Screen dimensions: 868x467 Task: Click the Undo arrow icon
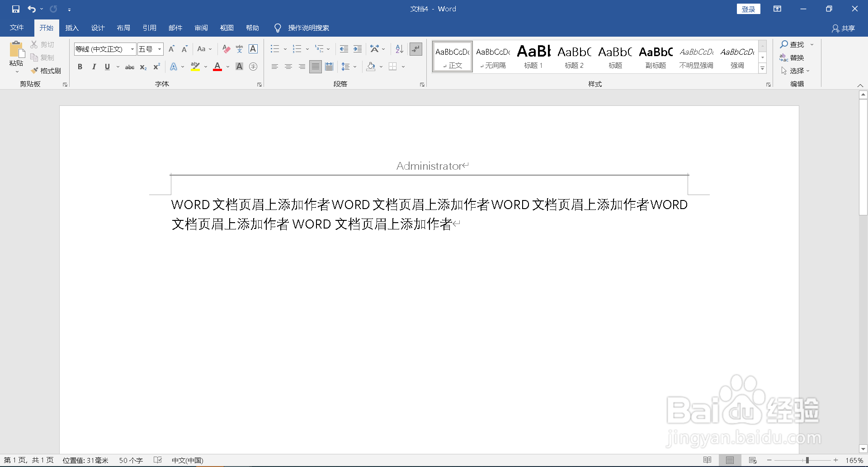click(32, 9)
